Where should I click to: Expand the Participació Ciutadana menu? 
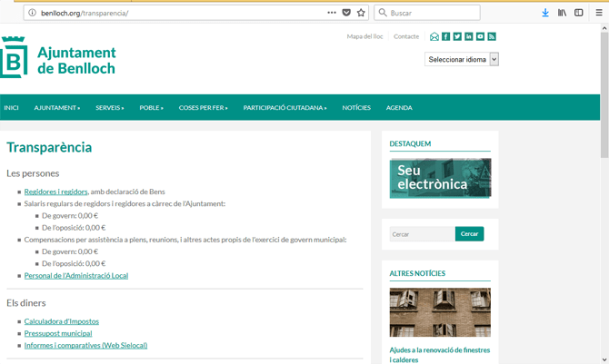[x=285, y=108]
